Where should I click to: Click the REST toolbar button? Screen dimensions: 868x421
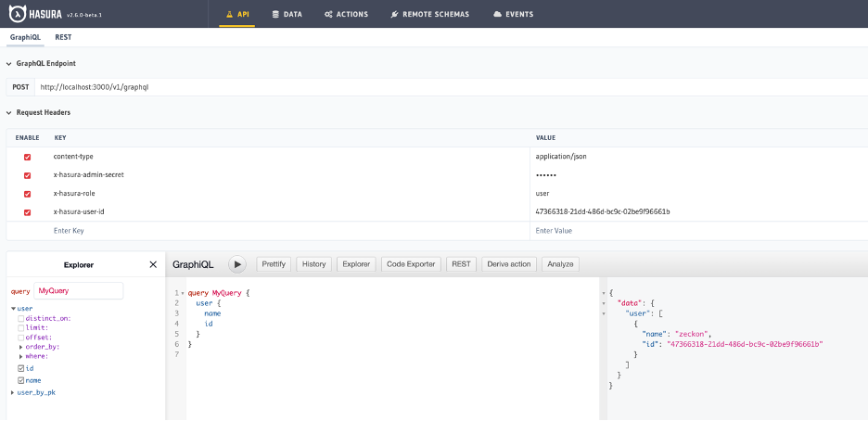pyautogui.click(x=461, y=264)
